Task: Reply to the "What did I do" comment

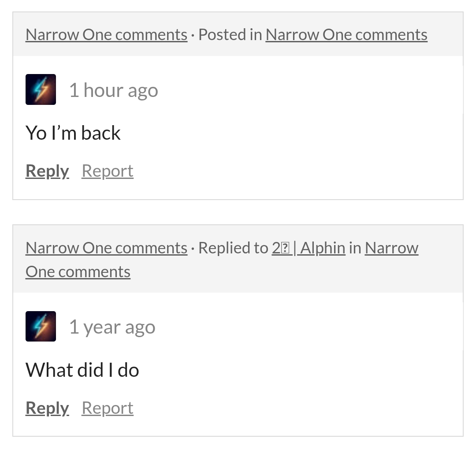Action: pyautogui.click(x=47, y=408)
